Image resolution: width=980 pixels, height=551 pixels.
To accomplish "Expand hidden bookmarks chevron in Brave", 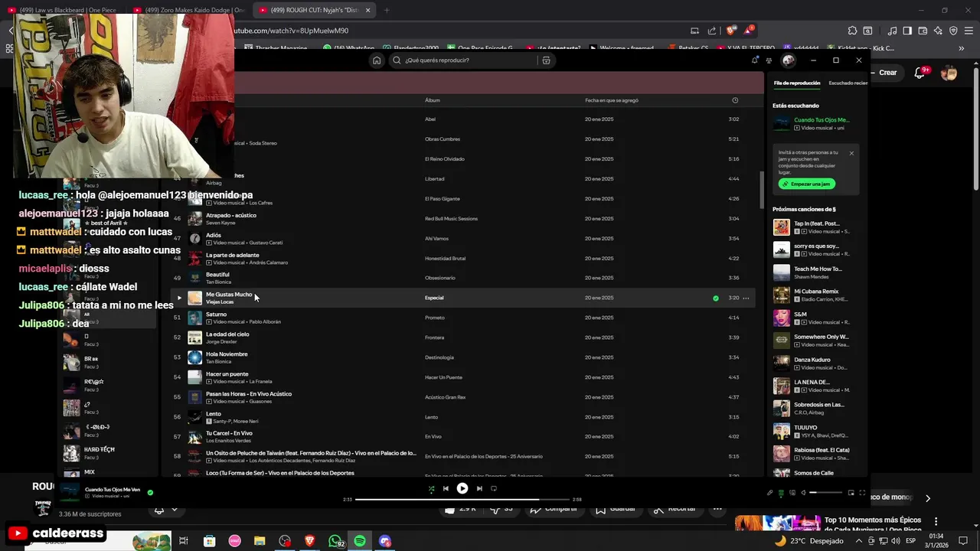I will point(962,48).
